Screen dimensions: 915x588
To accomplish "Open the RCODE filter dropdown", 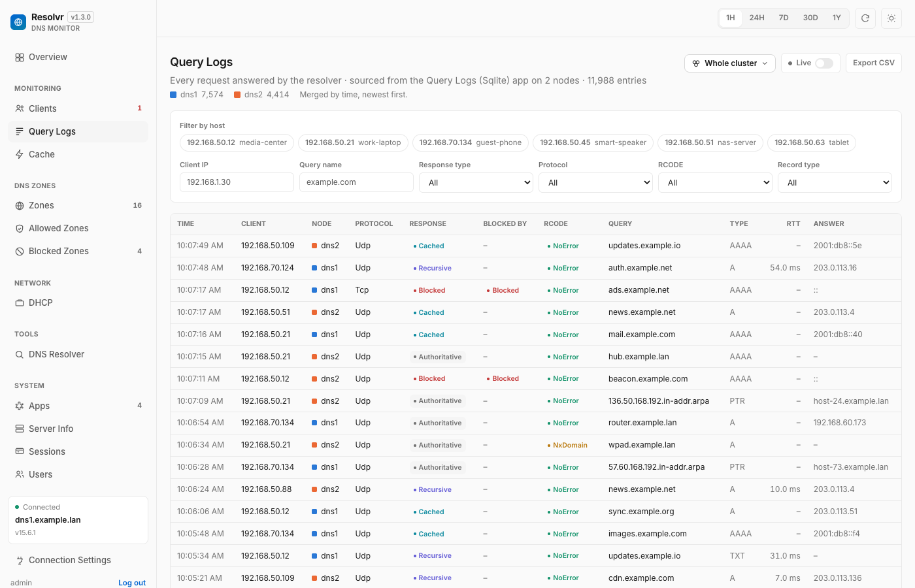I will 715,182.
